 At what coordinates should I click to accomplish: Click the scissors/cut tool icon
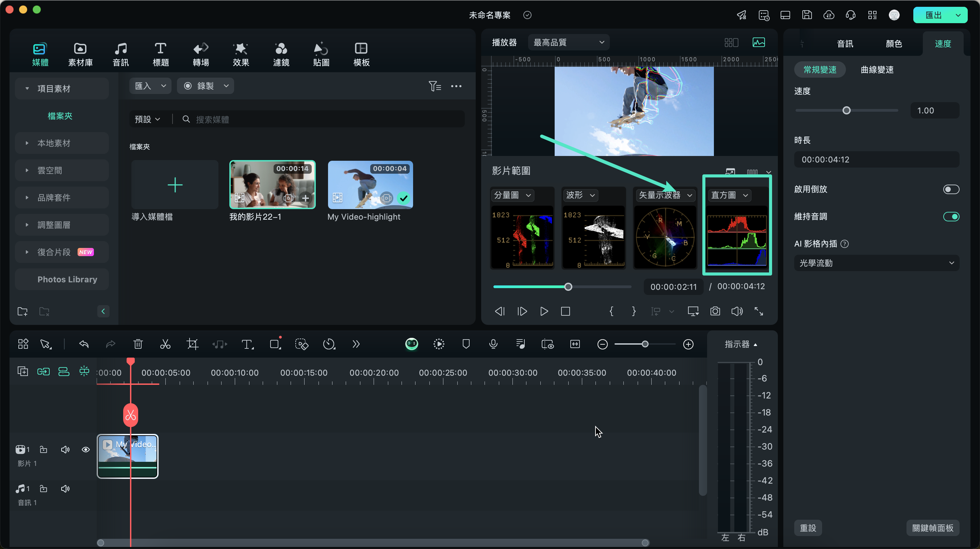tap(165, 344)
